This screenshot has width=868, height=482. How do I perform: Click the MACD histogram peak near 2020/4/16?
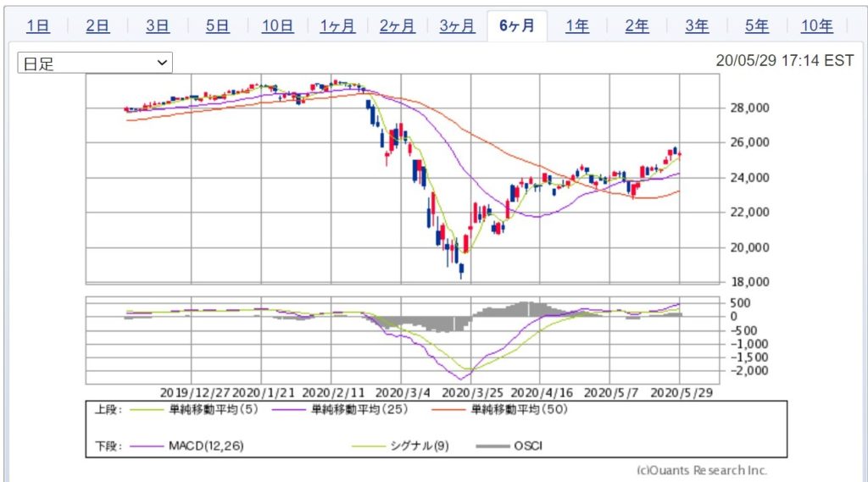(x=526, y=308)
